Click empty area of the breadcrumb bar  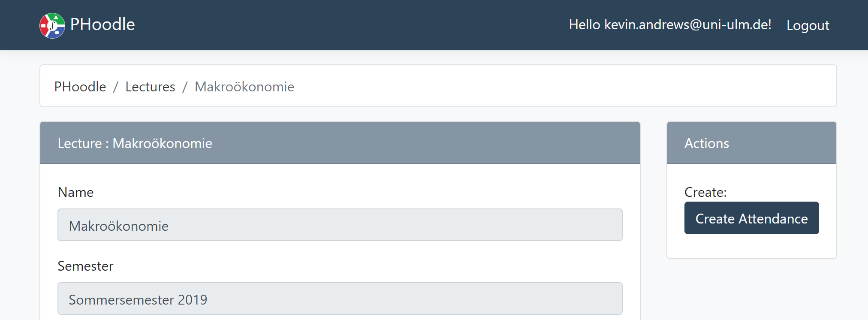pos(558,86)
